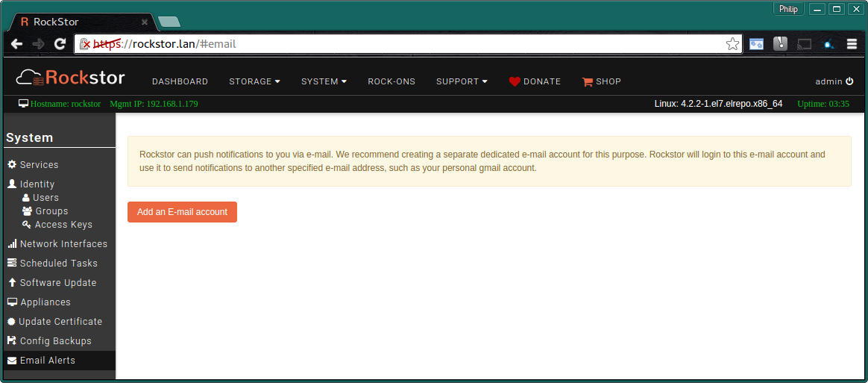Viewport: 868px width, 383px height.
Task: Click the envelope Email Alerts icon
Action: point(12,361)
